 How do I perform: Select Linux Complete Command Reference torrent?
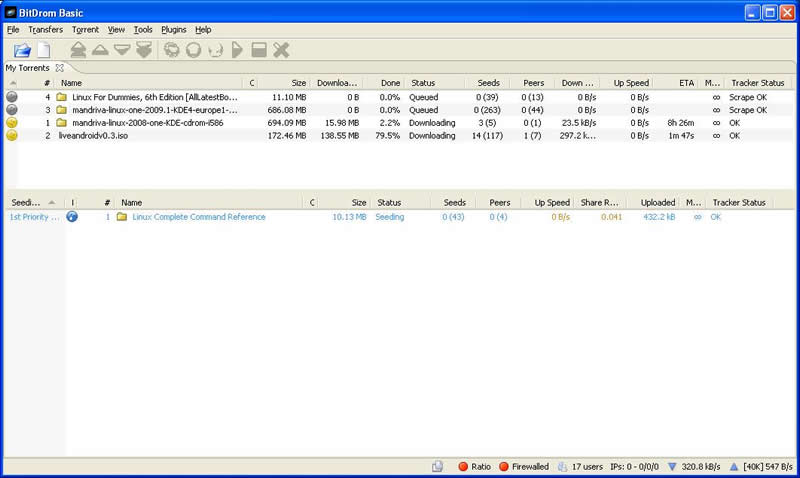click(199, 217)
